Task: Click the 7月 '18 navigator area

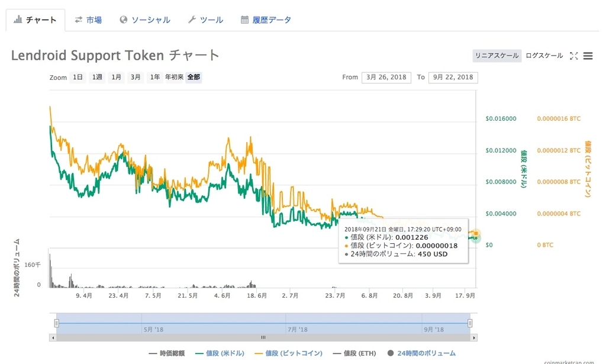Action: (298, 330)
